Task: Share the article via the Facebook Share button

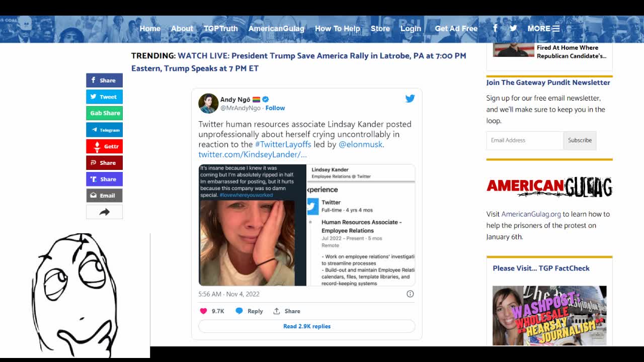Action: pyautogui.click(x=104, y=80)
